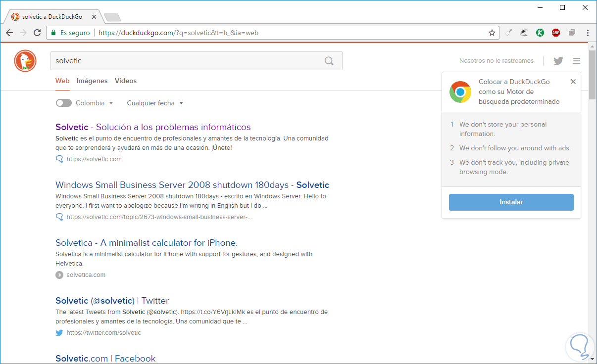Click the magnifying glass search icon

(x=329, y=61)
